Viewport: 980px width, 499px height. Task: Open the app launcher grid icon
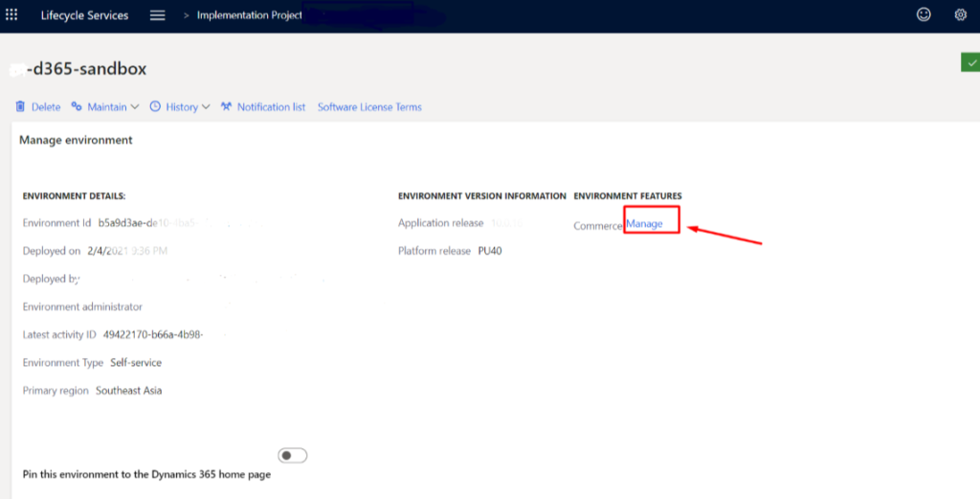click(11, 14)
